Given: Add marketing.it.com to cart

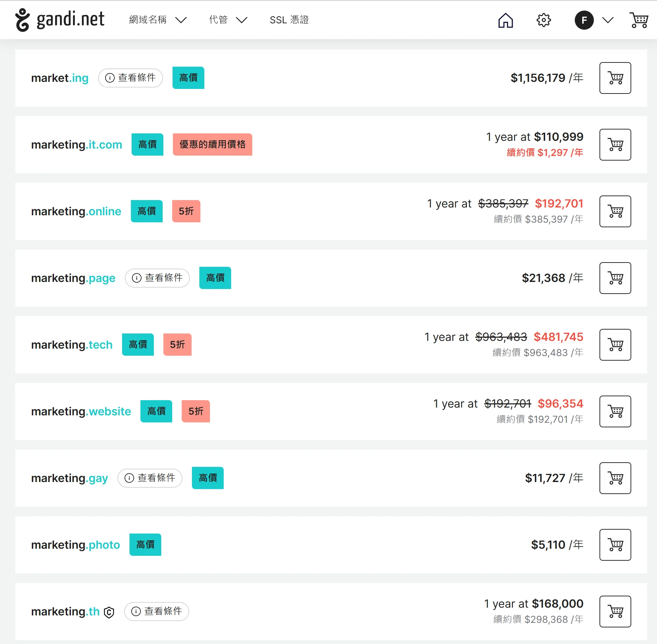Looking at the screenshot, I should pyautogui.click(x=615, y=145).
